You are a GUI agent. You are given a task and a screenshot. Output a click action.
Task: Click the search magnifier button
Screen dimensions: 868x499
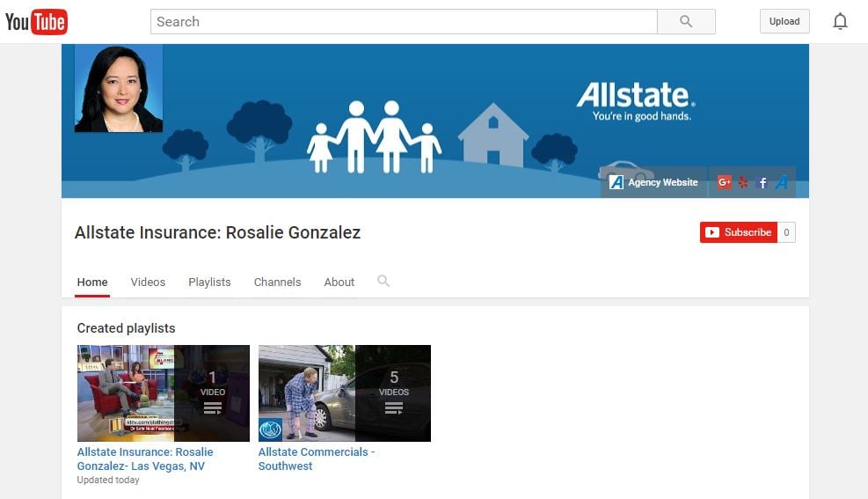pyautogui.click(x=686, y=22)
